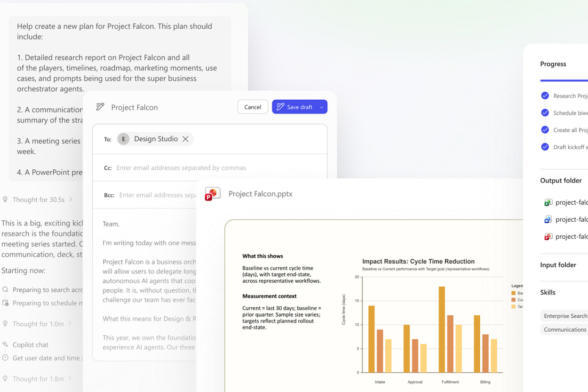Click the Excel file icon in Output folder
This screenshot has height=392, width=588.
(548, 202)
